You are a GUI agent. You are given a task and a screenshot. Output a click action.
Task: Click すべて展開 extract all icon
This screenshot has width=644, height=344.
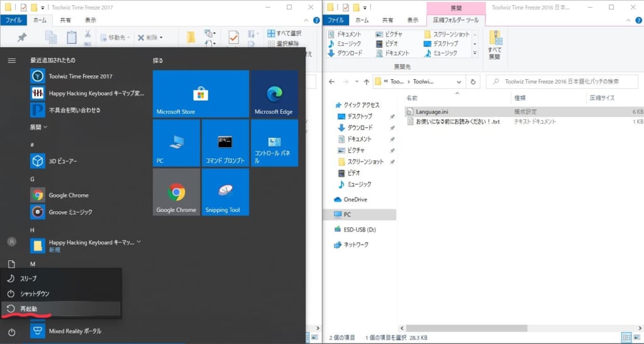point(495,45)
